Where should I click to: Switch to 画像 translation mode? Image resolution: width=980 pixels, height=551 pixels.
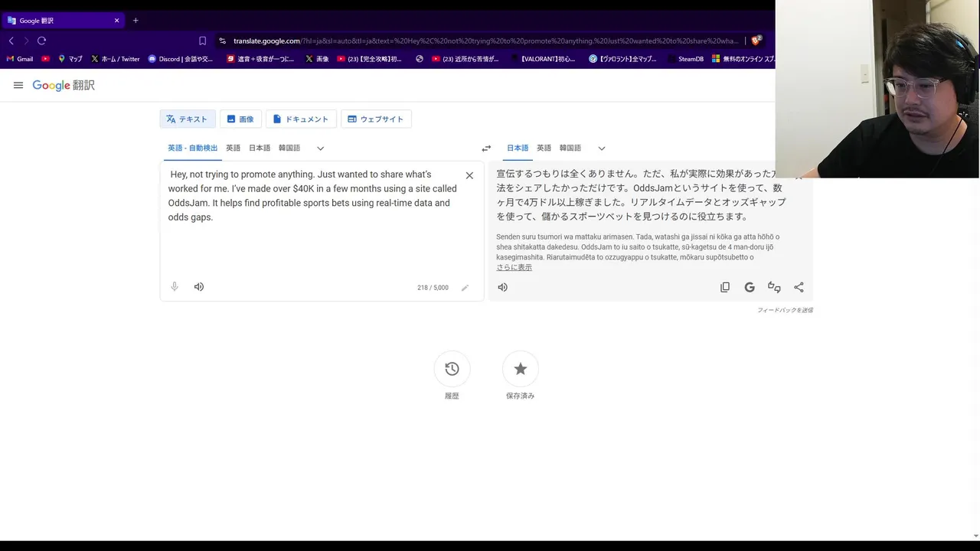(x=240, y=119)
